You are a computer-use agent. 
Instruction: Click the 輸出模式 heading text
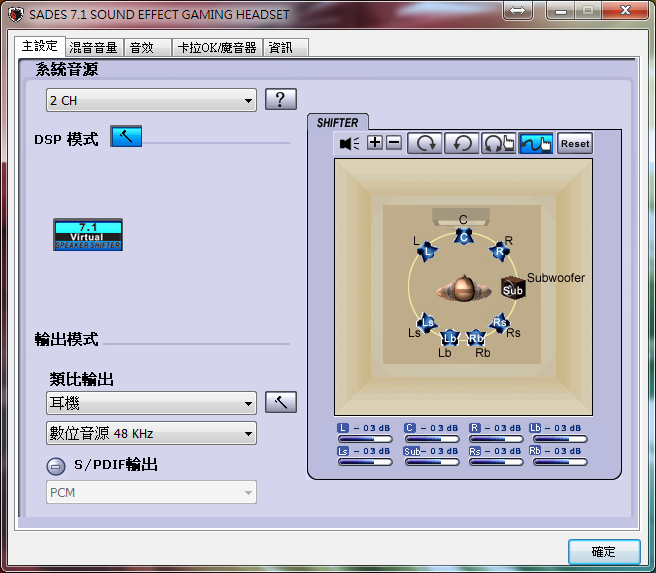[x=67, y=339]
